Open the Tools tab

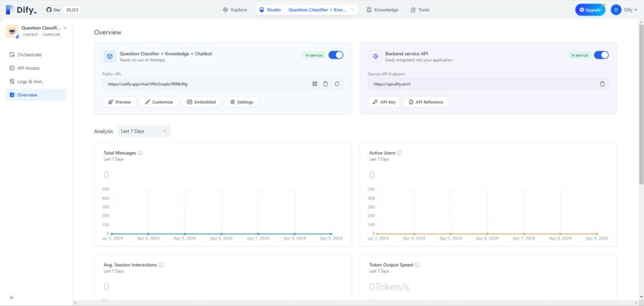[419, 10]
